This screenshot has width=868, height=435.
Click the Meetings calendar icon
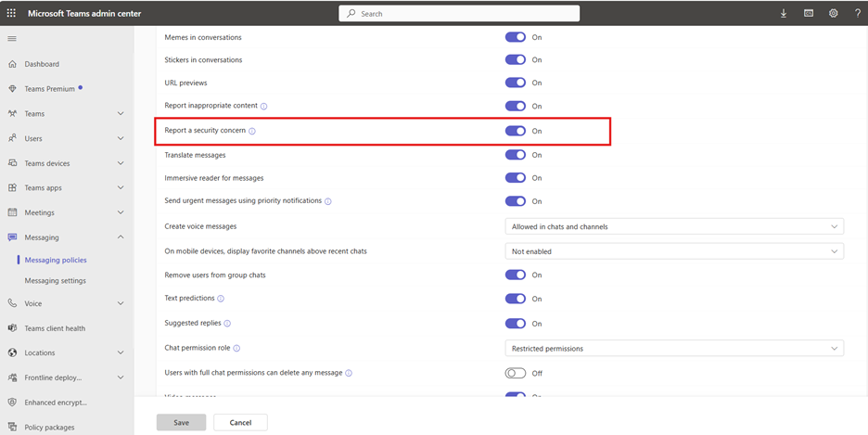[12, 212]
